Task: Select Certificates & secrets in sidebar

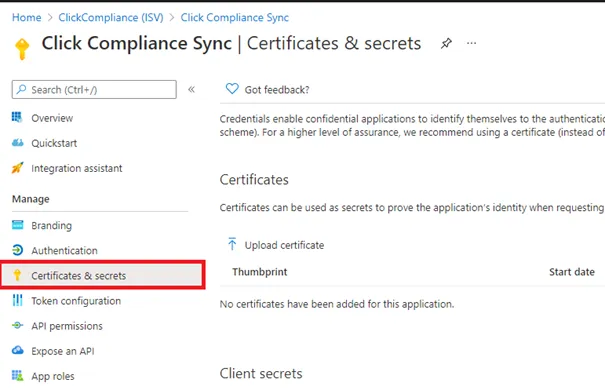Action: pos(103,275)
